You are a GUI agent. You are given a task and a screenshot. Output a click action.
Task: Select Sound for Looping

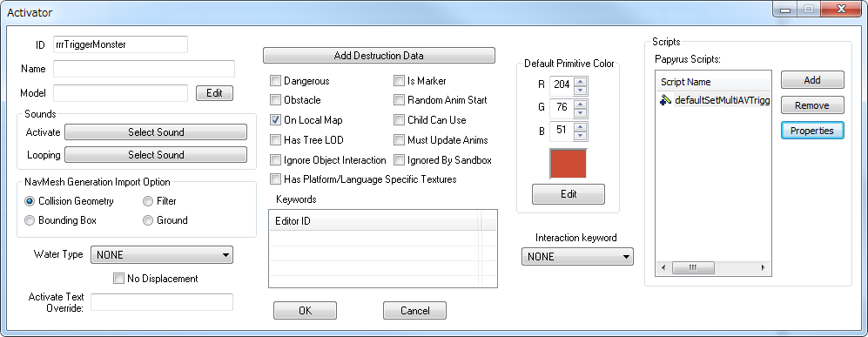point(156,155)
